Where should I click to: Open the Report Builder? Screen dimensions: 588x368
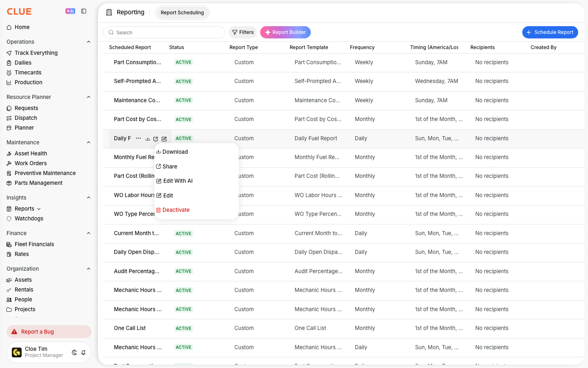tap(285, 32)
